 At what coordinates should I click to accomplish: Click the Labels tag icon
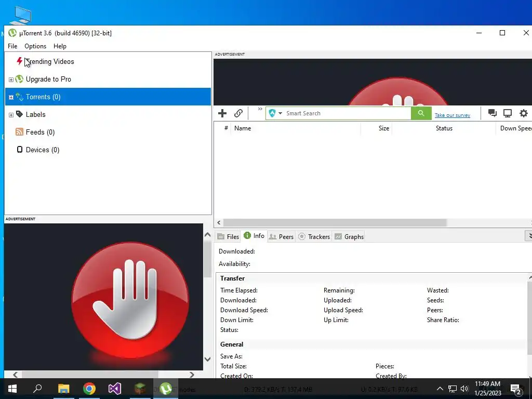[19, 114]
